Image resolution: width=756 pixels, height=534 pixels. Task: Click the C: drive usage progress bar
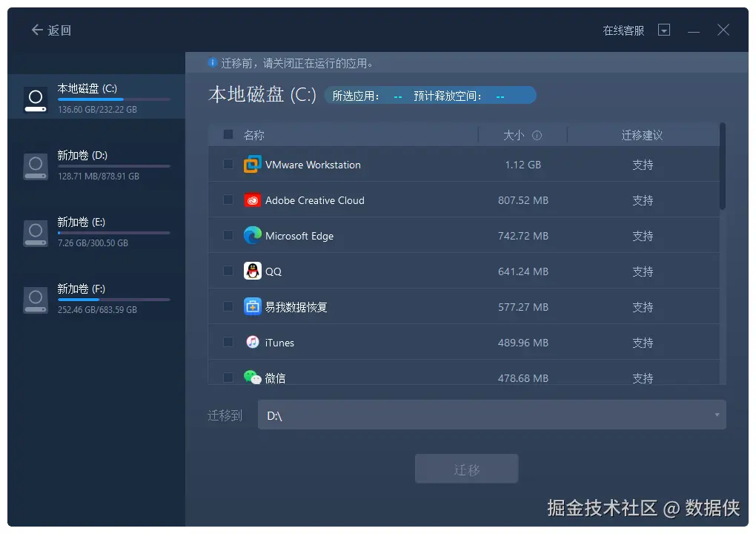(114, 99)
